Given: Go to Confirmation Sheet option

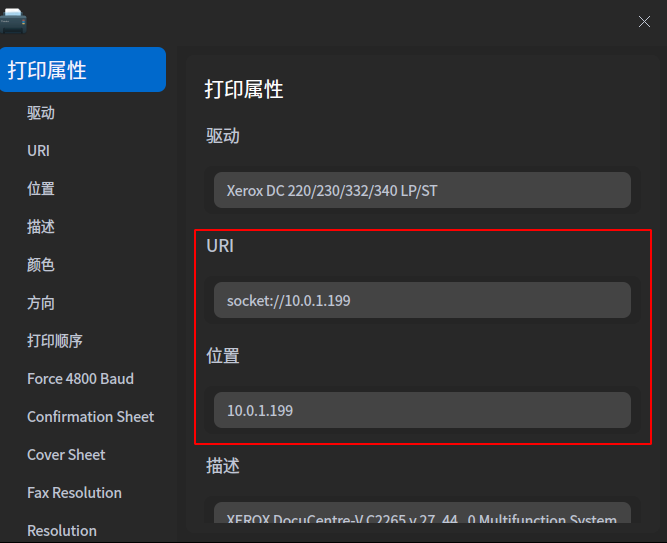Looking at the screenshot, I should point(90,417).
